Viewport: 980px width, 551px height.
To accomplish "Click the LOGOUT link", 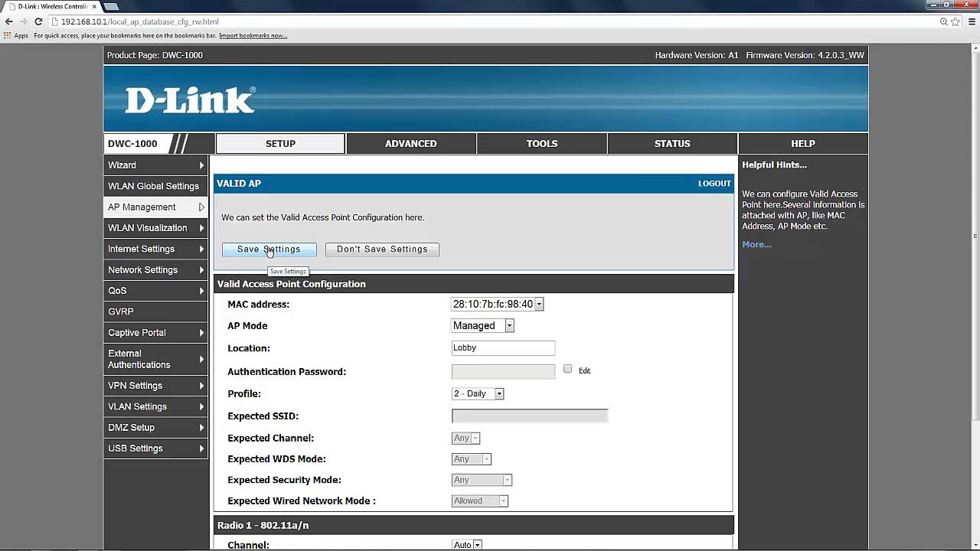I will (714, 184).
